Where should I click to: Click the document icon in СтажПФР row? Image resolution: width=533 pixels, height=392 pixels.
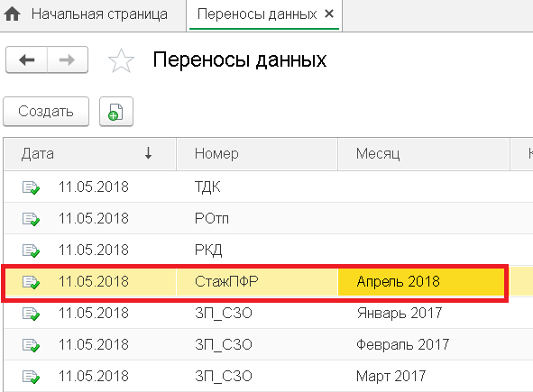tap(31, 282)
